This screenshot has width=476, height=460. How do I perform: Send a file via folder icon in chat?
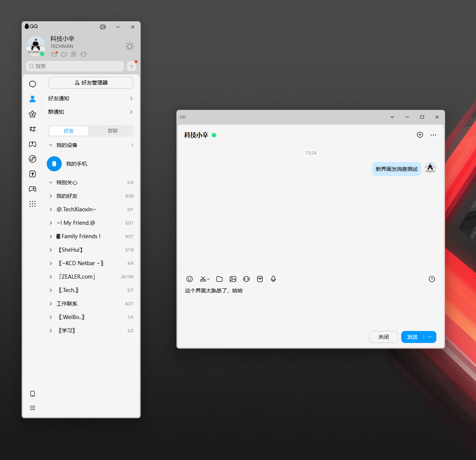219,279
